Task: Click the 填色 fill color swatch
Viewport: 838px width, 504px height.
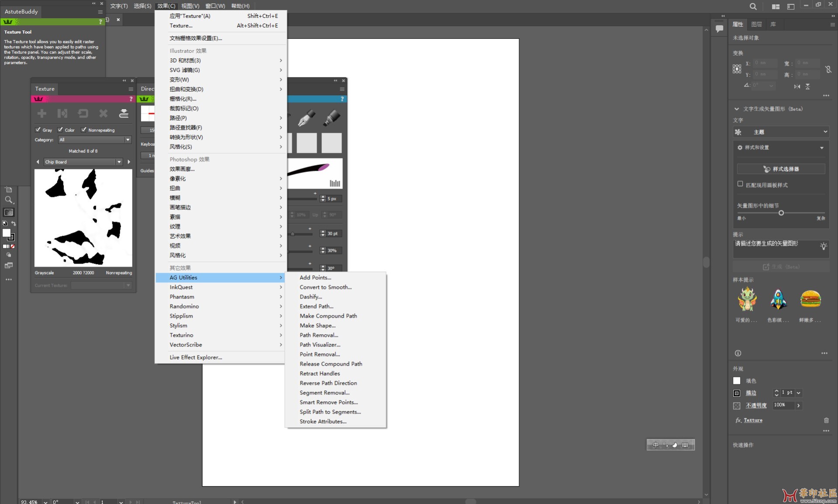Action: point(737,381)
